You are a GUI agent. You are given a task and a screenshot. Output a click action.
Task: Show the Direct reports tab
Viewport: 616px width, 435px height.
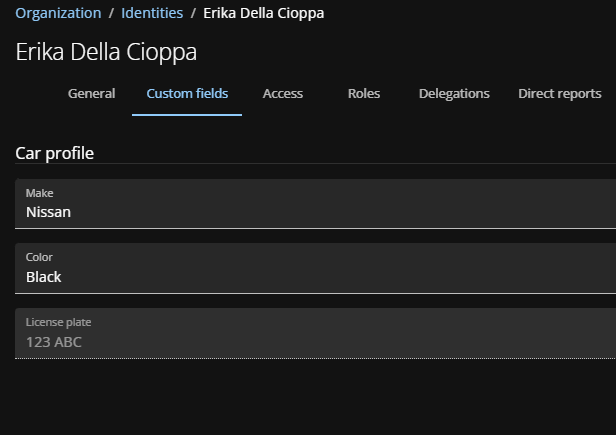559,94
